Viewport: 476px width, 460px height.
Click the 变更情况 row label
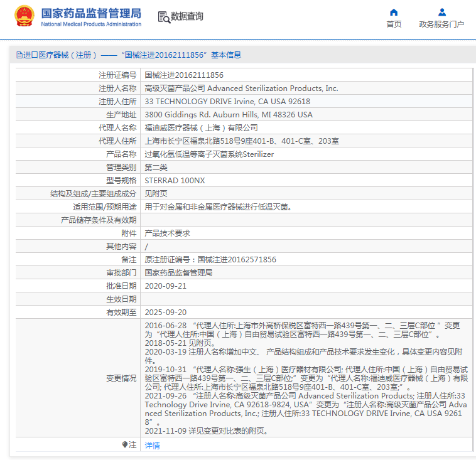(121, 378)
